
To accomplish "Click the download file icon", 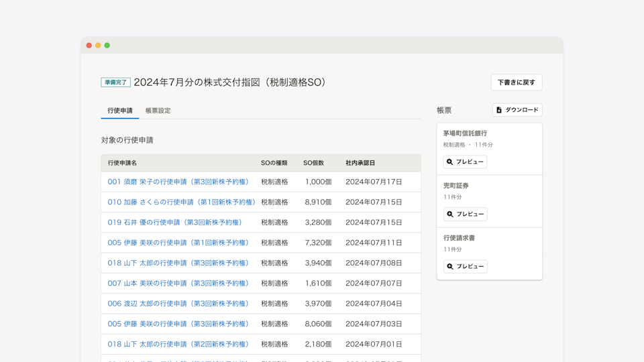I will (499, 110).
